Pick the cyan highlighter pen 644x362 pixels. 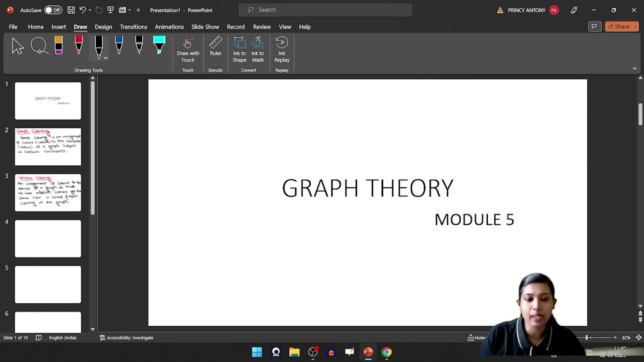[x=159, y=45]
